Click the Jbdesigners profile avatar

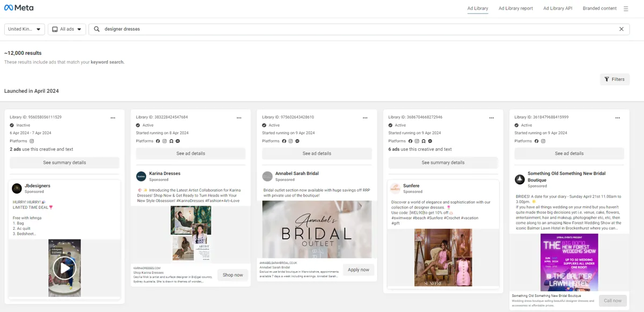(17, 188)
